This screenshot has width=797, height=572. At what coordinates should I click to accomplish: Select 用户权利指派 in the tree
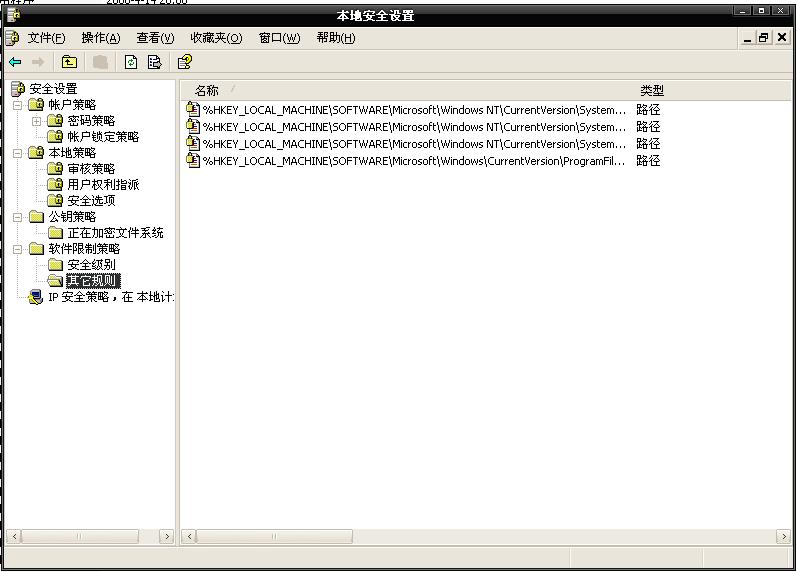click(x=103, y=184)
